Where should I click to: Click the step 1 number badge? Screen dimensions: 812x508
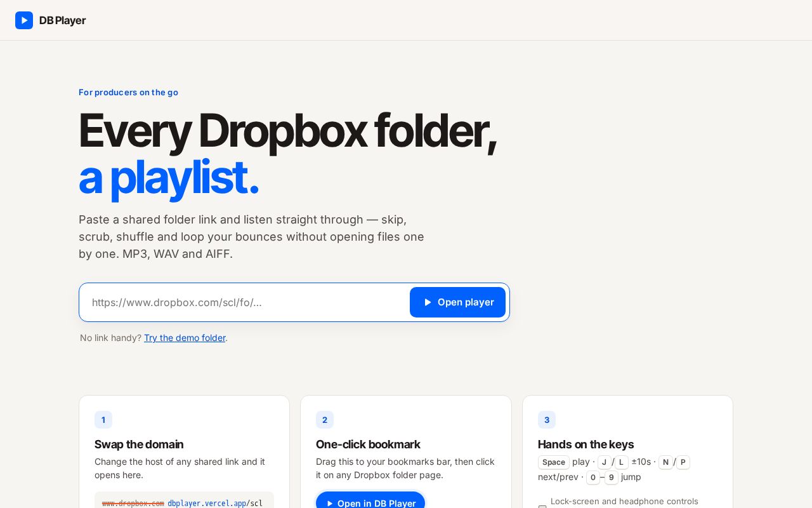click(103, 420)
